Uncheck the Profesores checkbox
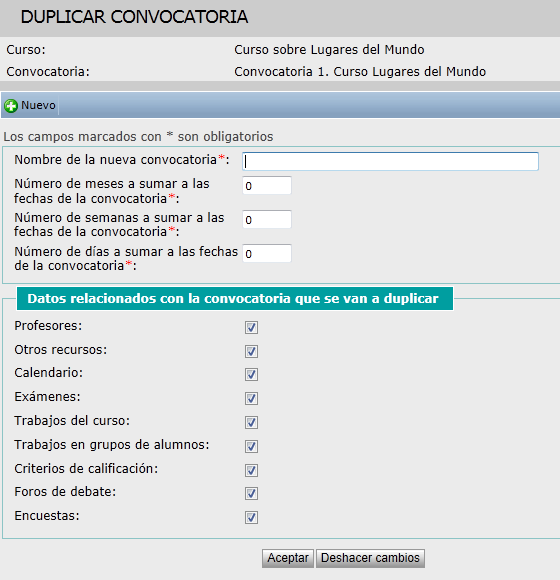 [251, 327]
